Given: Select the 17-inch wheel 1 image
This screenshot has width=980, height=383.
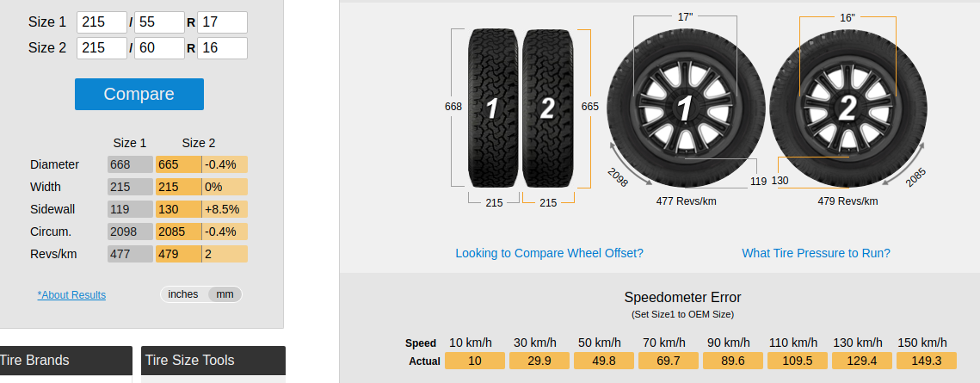Looking at the screenshot, I should click(x=686, y=108).
